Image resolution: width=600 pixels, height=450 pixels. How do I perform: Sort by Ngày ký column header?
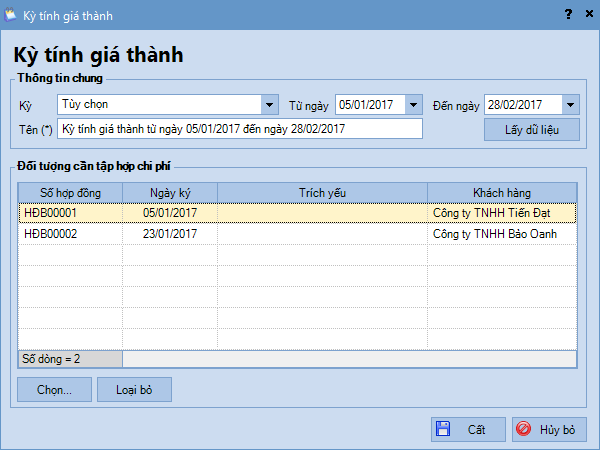coord(170,192)
